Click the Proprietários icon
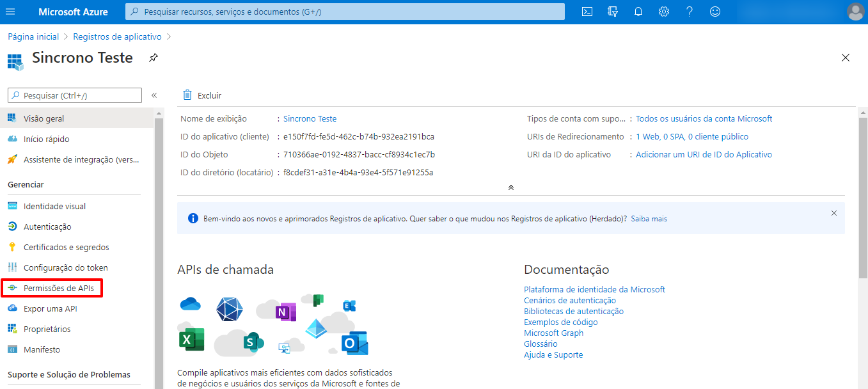868x389 pixels. click(x=12, y=329)
